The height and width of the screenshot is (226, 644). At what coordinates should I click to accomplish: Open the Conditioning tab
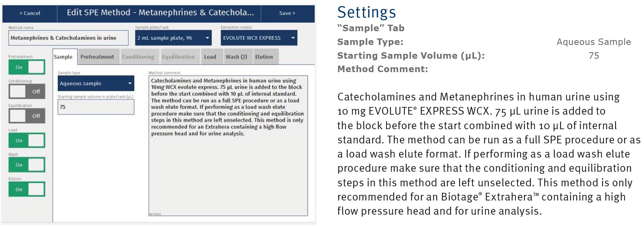(x=138, y=57)
